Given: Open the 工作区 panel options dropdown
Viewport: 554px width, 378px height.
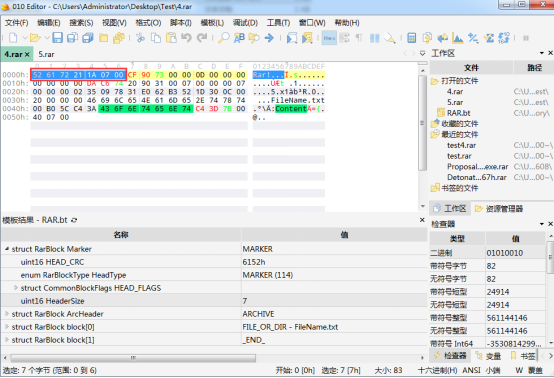Looking at the screenshot, I should (x=542, y=53).
